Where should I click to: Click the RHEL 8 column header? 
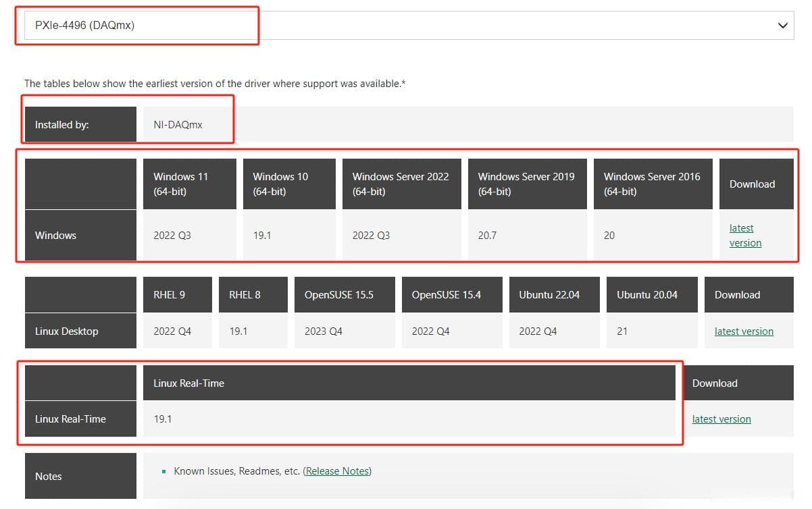[253, 294]
